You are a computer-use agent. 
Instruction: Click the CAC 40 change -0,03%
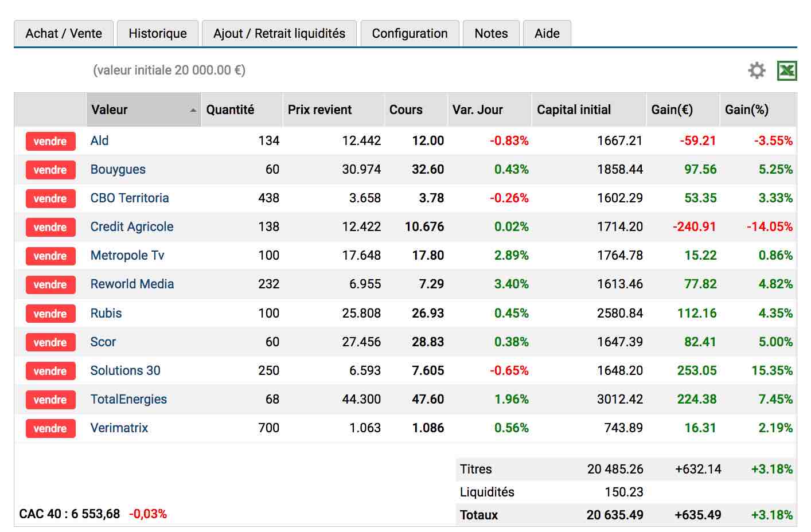point(148,514)
